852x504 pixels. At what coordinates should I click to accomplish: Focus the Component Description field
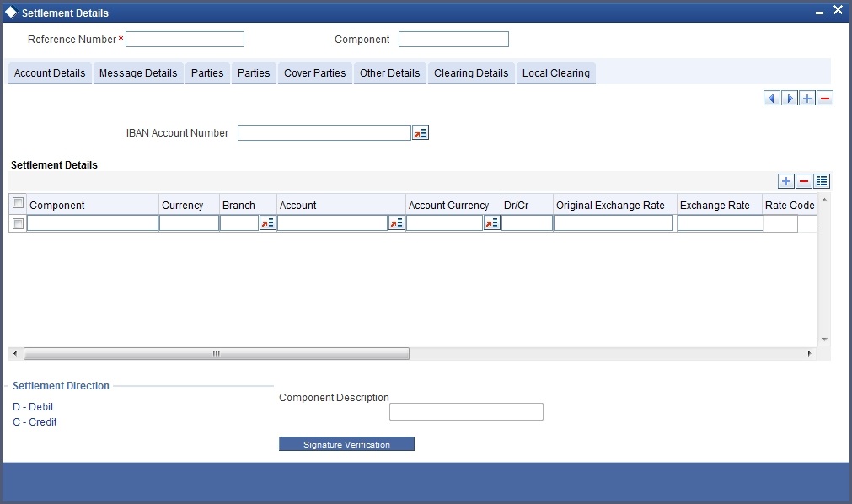click(x=466, y=411)
